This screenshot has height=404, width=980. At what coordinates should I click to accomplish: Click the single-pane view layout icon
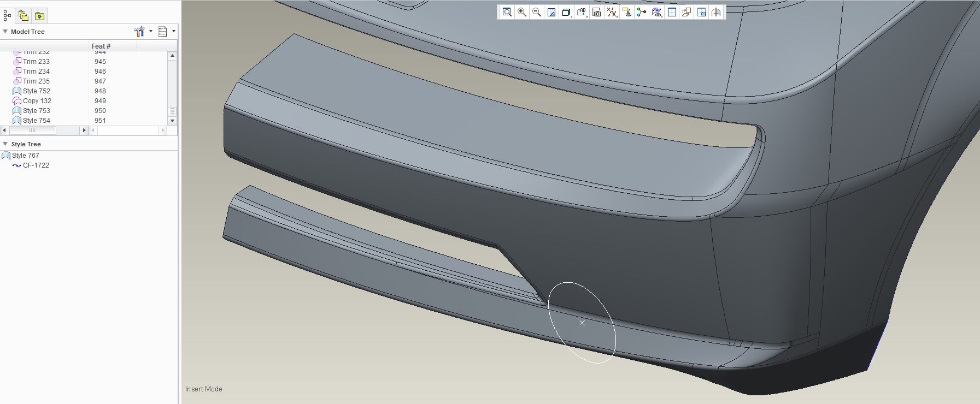coord(672,12)
